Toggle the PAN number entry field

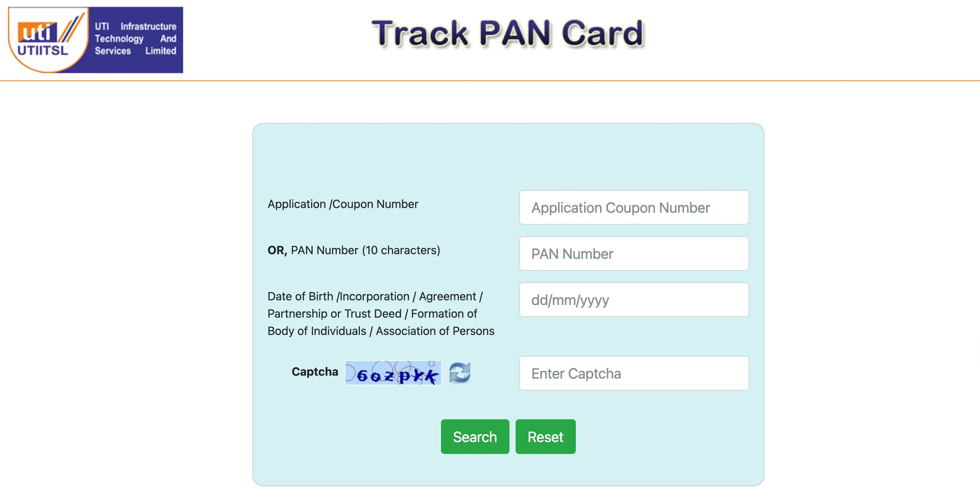(x=635, y=253)
